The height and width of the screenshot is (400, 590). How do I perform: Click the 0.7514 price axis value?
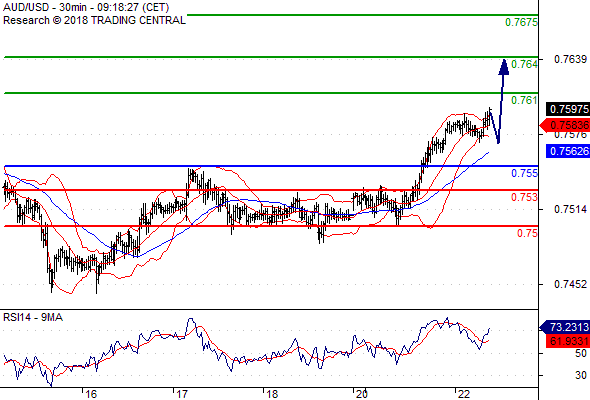(x=570, y=209)
